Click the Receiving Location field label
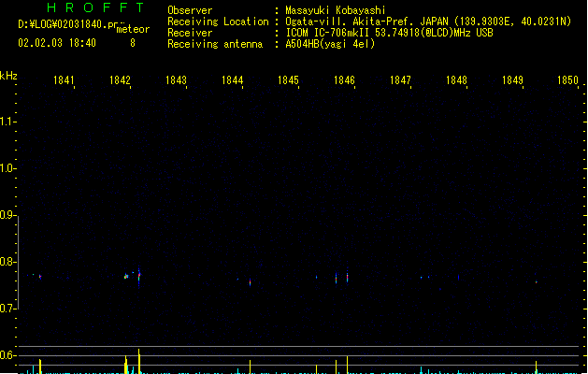Screen dimensions: 588x374 click(218, 22)
